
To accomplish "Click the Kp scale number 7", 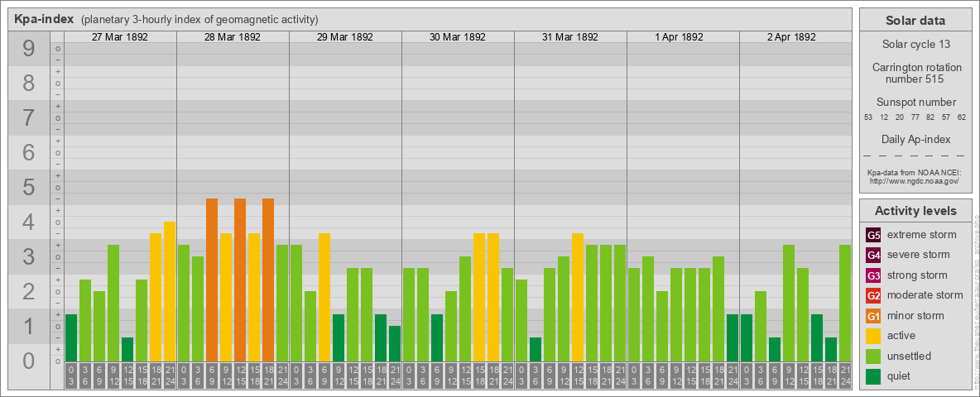I will (x=29, y=118).
